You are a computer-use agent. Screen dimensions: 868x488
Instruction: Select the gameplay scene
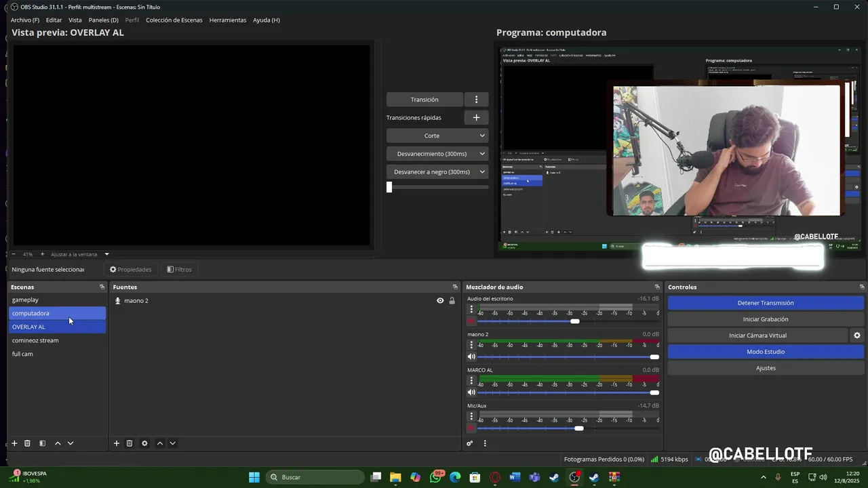(x=58, y=300)
